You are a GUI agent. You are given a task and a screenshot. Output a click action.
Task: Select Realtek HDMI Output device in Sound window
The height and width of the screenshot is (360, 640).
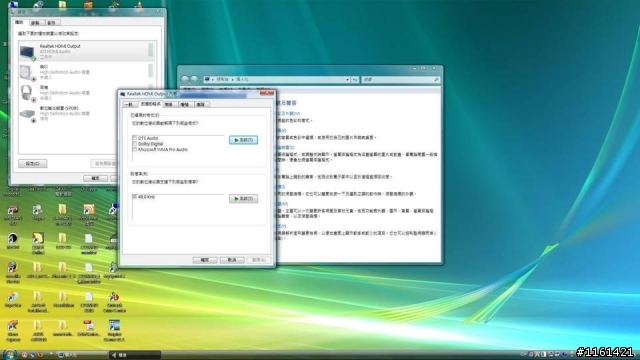(x=86, y=51)
